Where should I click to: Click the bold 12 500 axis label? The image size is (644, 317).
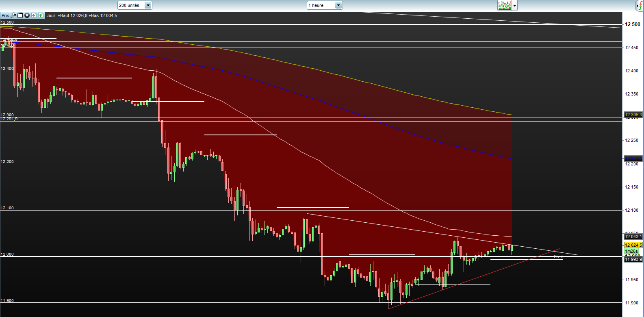click(632, 24)
